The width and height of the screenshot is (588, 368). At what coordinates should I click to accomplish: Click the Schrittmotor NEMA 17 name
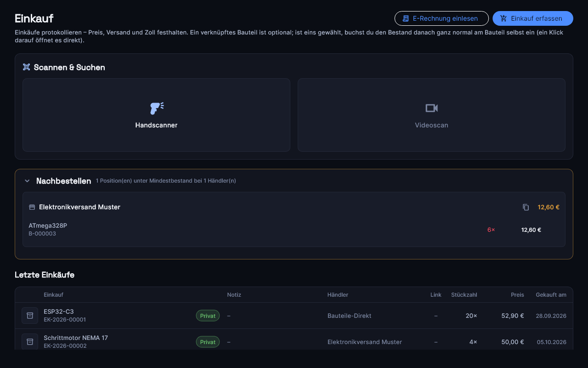tap(76, 338)
